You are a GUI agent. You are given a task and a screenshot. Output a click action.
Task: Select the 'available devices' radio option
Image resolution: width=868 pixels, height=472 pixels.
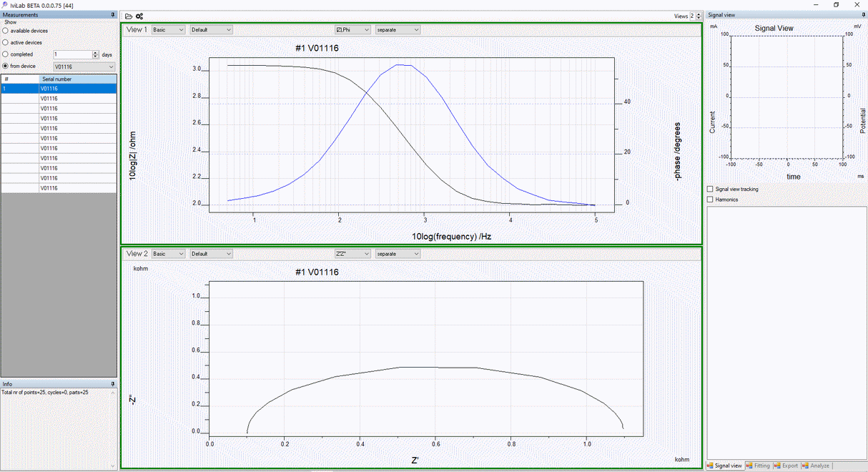(x=6, y=31)
